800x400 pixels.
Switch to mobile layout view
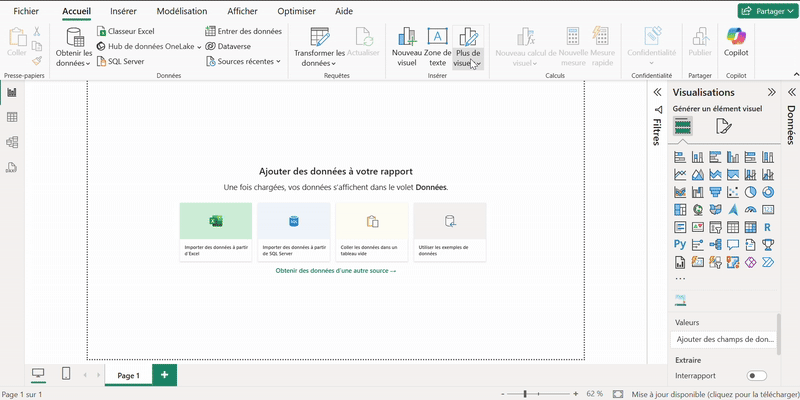pos(66,373)
